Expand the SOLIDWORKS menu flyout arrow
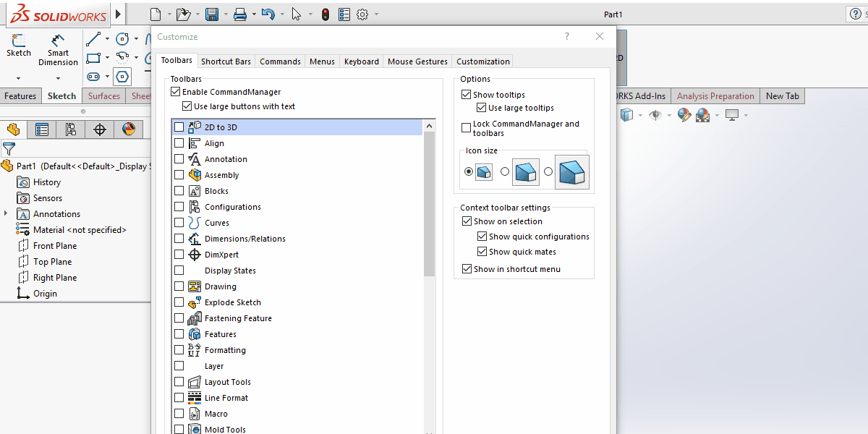The width and height of the screenshot is (868, 434). pyautogui.click(x=119, y=14)
